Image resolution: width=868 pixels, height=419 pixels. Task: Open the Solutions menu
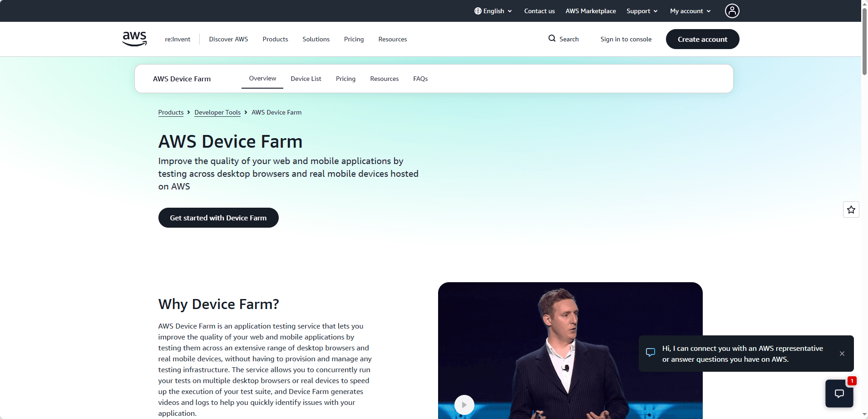click(316, 39)
